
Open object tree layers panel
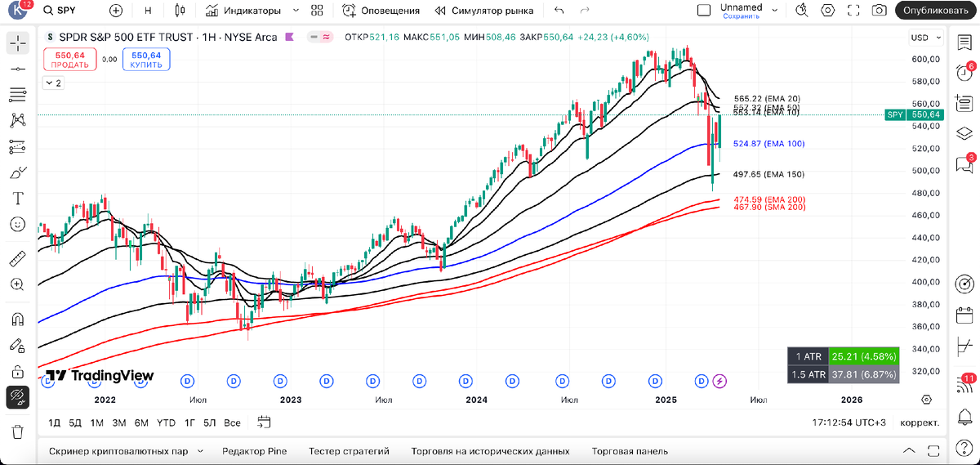point(964,133)
